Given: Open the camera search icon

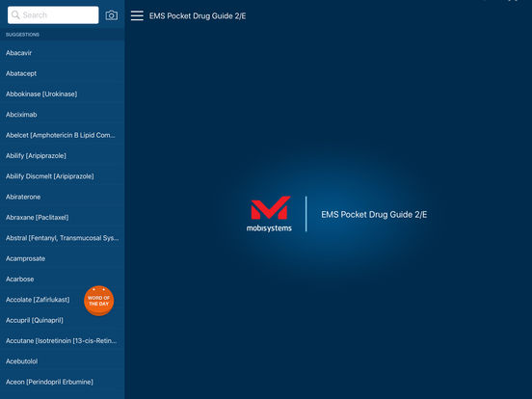Looking at the screenshot, I should tap(112, 15).
